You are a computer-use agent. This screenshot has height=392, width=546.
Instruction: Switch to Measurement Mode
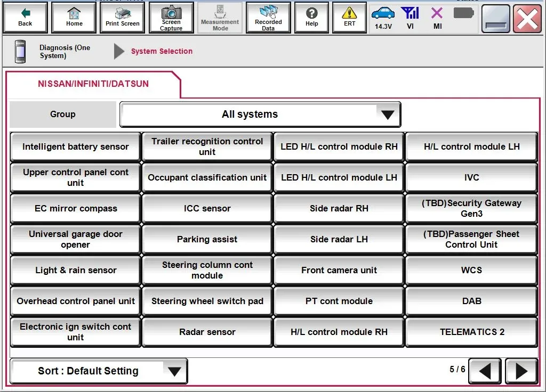click(220, 18)
